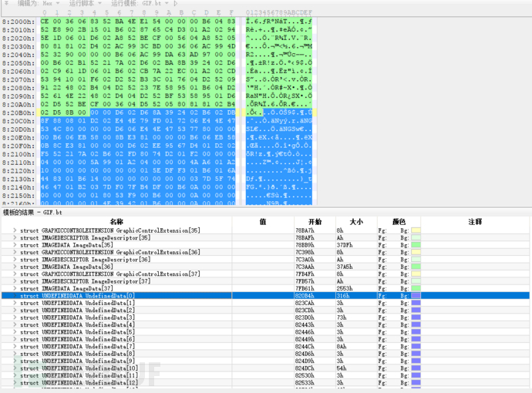Click size value 54h
Viewport: 532px width, 393px height.
[x=342, y=368]
